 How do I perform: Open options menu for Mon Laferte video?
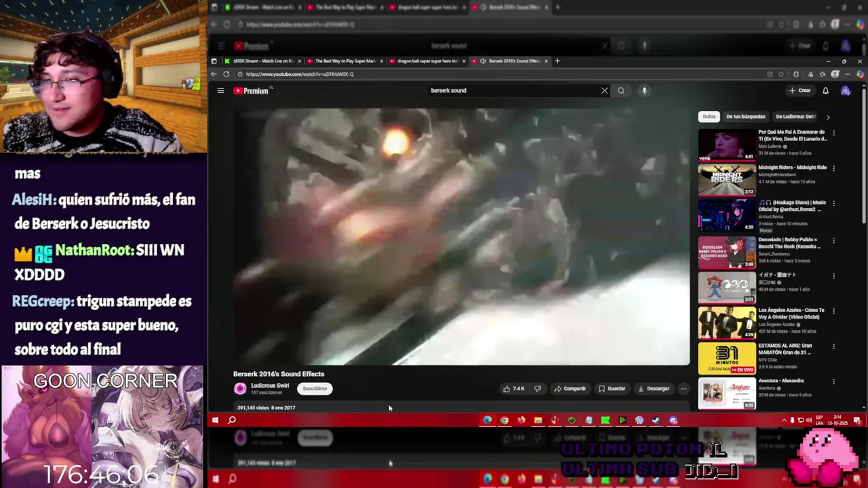tap(833, 133)
